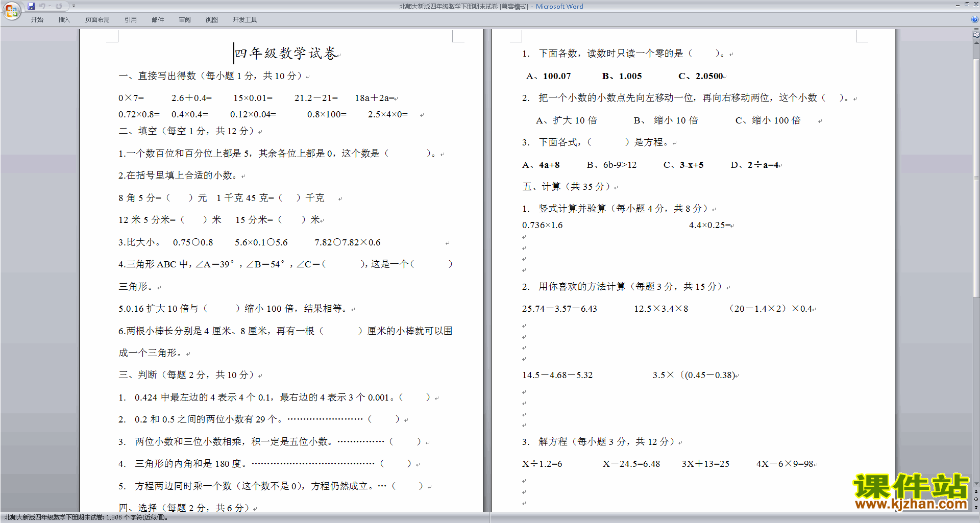Go to the previous page with the double-up arrow
The width and height of the screenshot is (980, 523).
(976, 492)
